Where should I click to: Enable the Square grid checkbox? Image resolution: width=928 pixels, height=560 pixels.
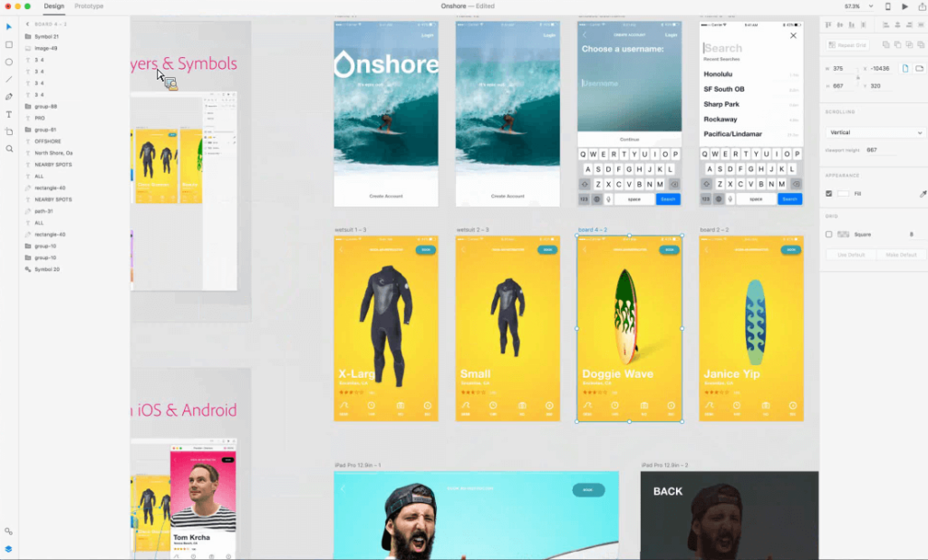pos(829,234)
